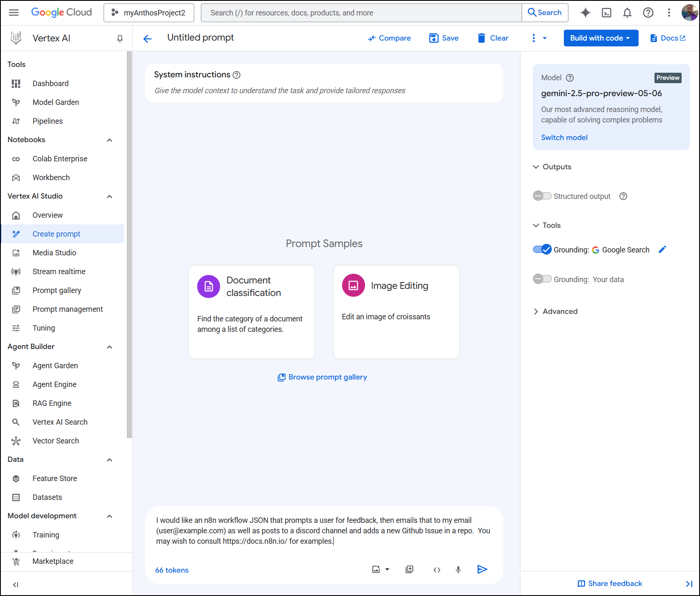This screenshot has height=596, width=700.
Task: Enable Grounding with Your data
Action: 542,279
